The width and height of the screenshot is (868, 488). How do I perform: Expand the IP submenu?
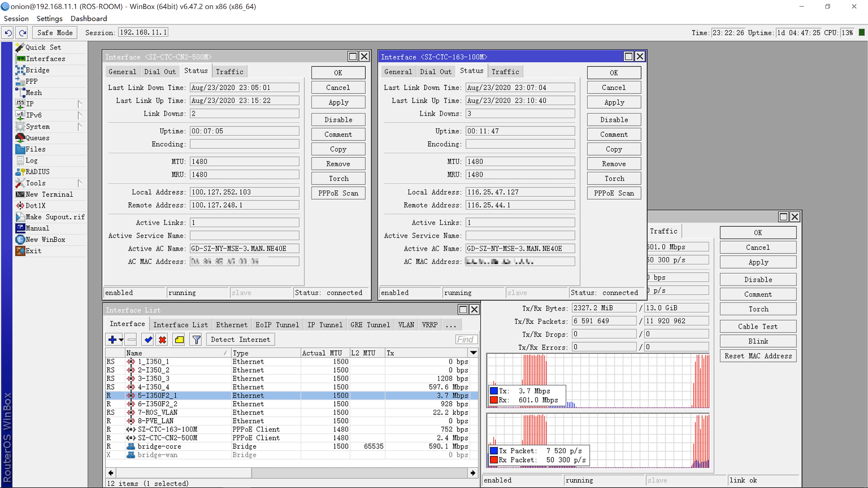point(79,104)
